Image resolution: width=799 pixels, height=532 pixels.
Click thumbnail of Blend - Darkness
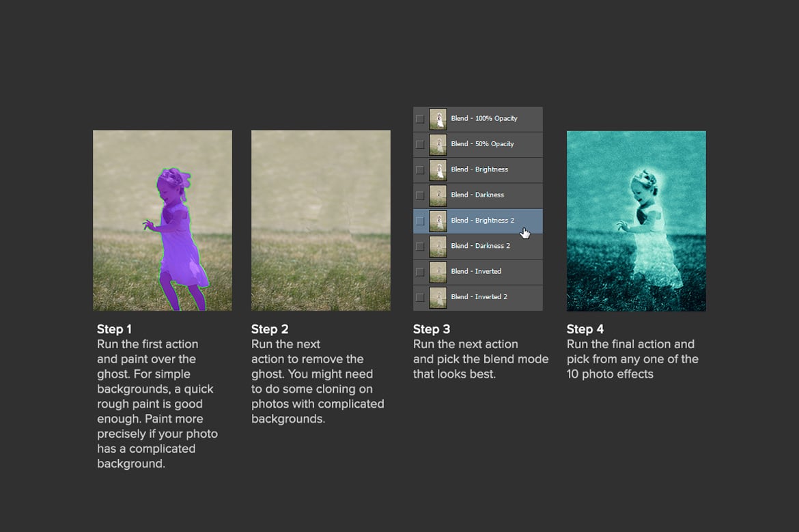[x=438, y=195]
